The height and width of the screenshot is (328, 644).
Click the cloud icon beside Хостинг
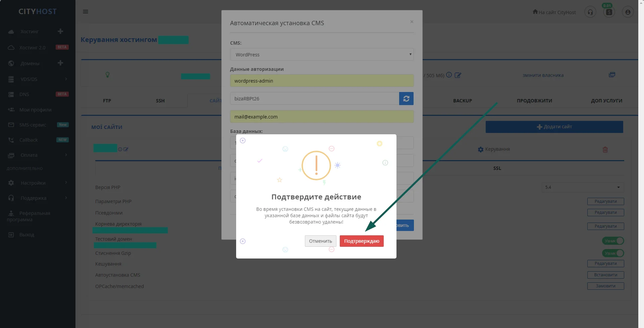pyautogui.click(x=11, y=32)
